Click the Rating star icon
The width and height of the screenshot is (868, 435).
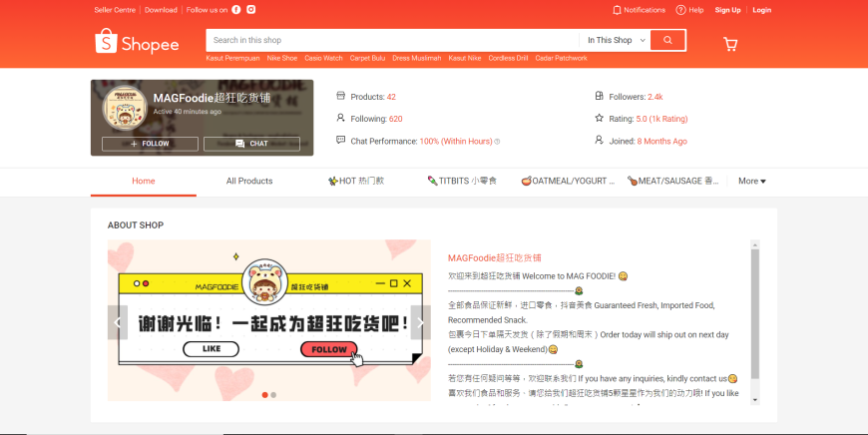[599, 118]
